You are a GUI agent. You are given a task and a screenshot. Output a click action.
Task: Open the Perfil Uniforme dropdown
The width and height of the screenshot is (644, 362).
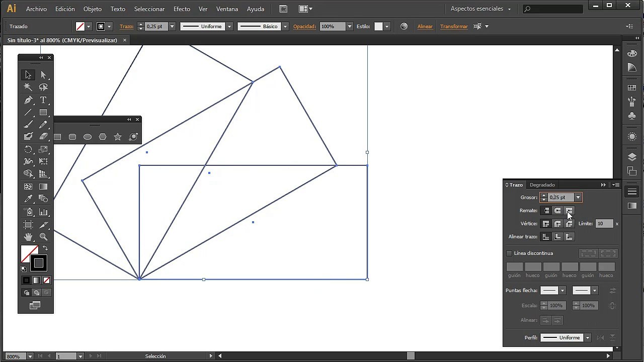point(587,338)
